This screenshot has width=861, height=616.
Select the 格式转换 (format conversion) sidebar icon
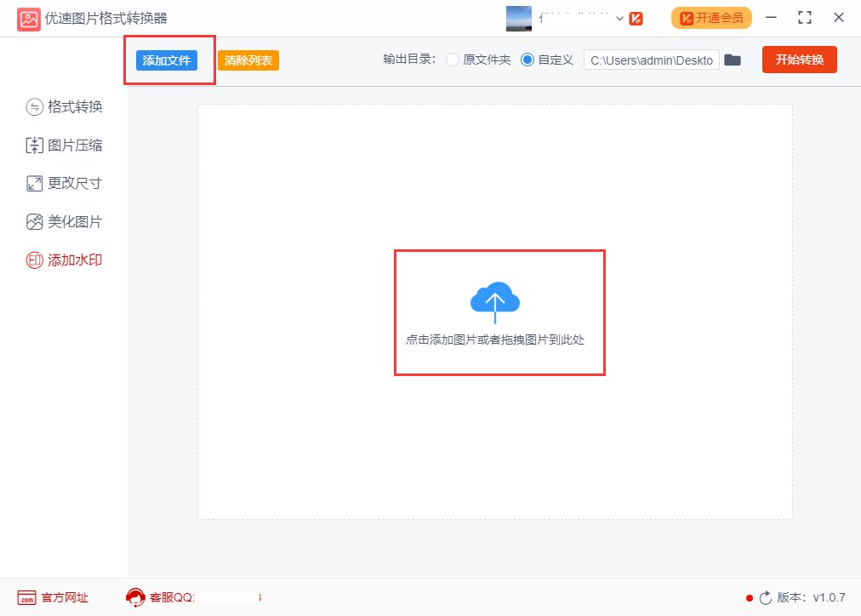(64, 106)
